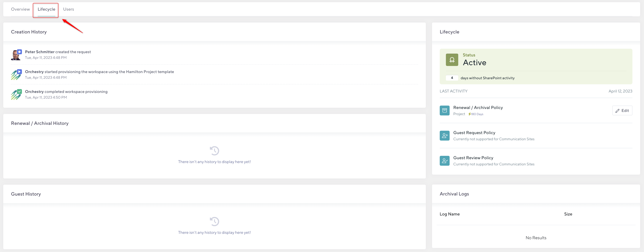Click the days without SharePoint activity counter
Screen dimensions: 644x252
tap(452, 78)
